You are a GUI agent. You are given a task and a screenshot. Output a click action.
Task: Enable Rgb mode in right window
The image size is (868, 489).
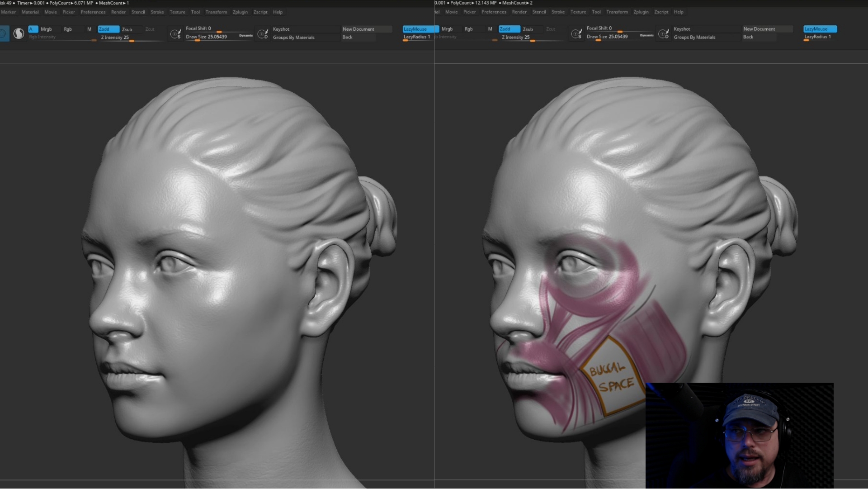pyautogui.click(x=468, y=29)
